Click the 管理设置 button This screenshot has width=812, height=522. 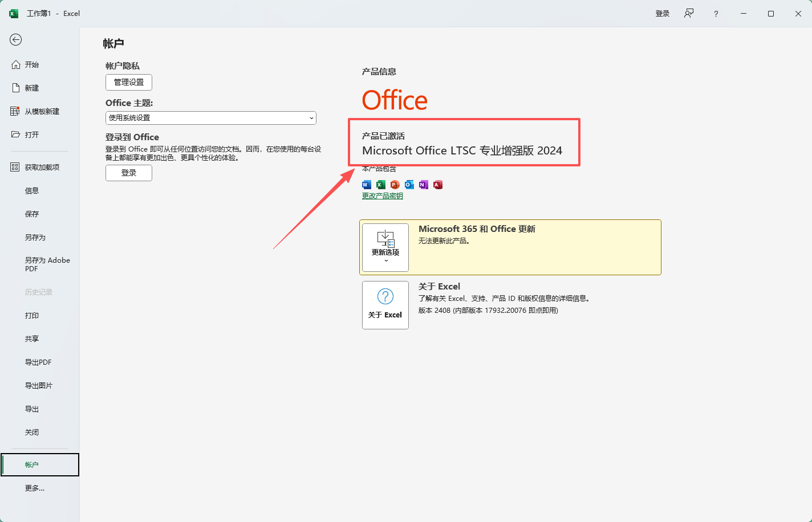[128, 82]
